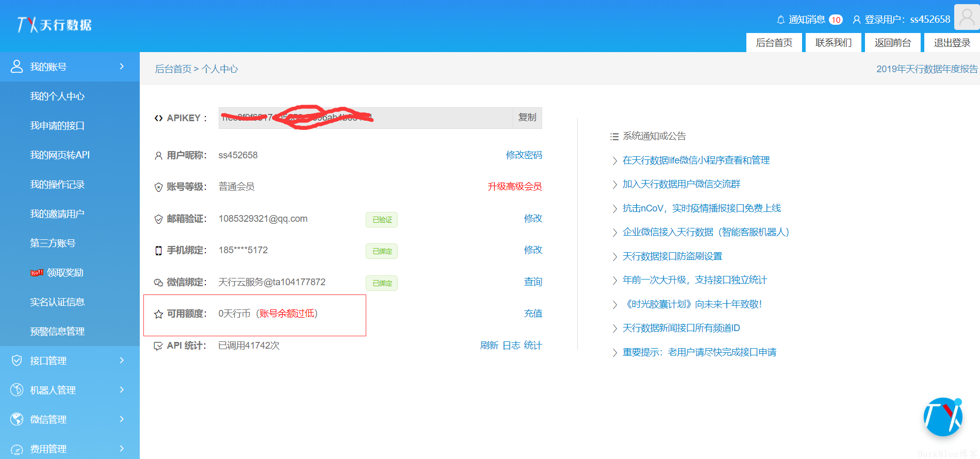980x459 pixels.
Task: Open 统计 in API 统计 row
Action: pyautogui.click(x=533, y=346)
